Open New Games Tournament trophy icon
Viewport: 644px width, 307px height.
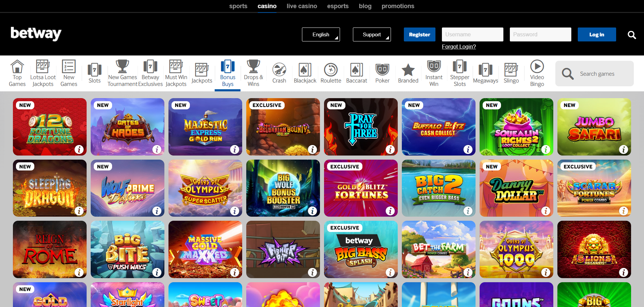click(x=122, y=67)
